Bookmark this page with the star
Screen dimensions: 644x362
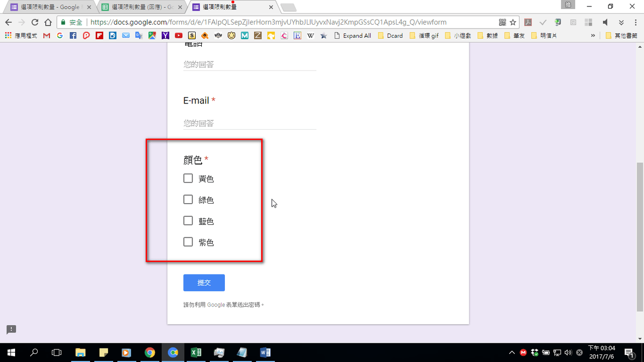tap(513, 22)
